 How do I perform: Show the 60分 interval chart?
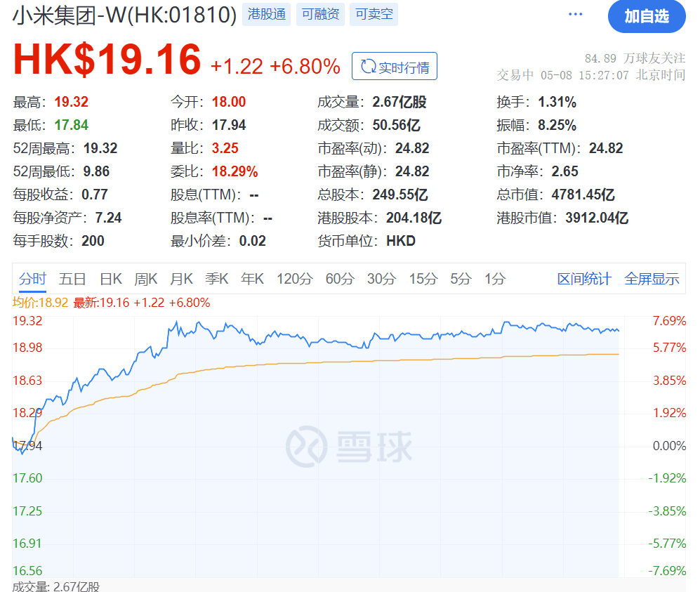(340, 279)
